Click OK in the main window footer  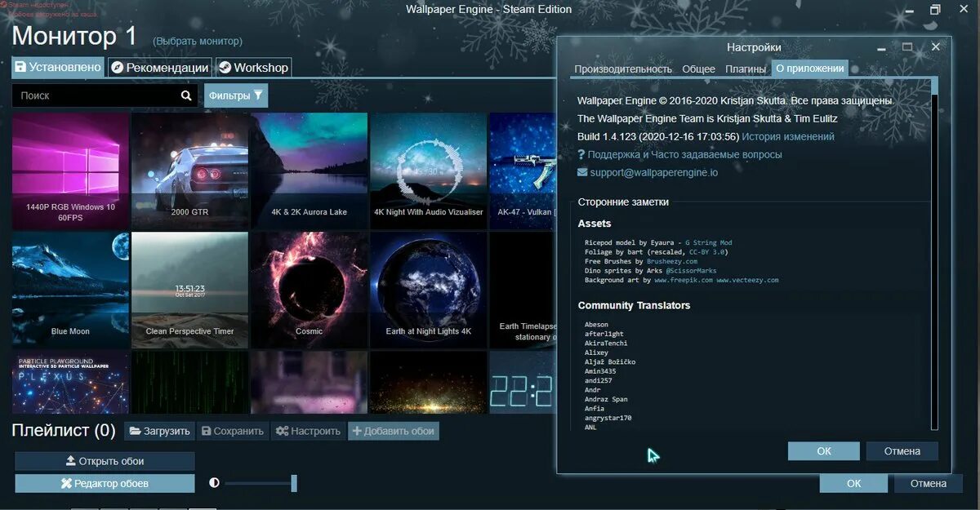pos(854,483)
